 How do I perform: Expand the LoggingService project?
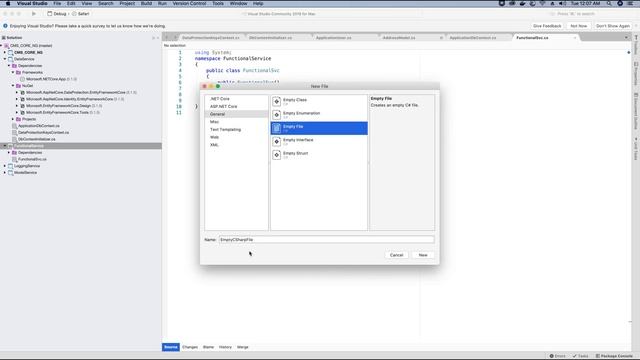point(5,166)
